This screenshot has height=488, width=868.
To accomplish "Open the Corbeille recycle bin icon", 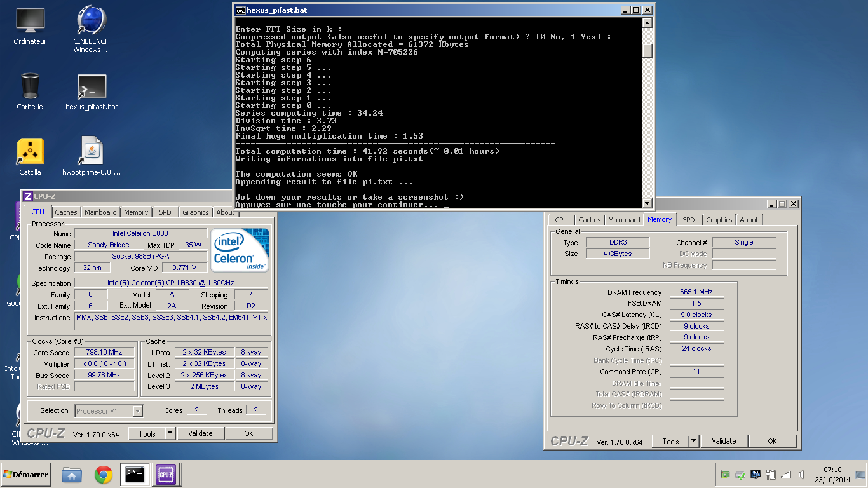I will (x=30, y=91).
